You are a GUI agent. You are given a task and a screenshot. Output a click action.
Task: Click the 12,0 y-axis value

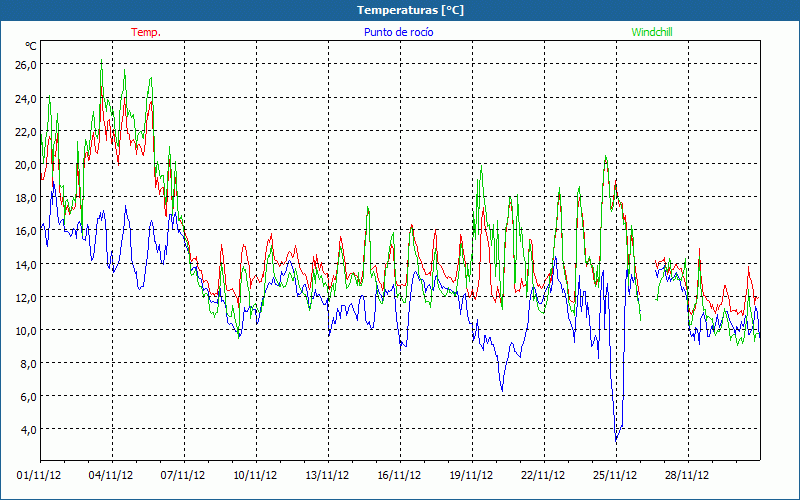point(26,297)
